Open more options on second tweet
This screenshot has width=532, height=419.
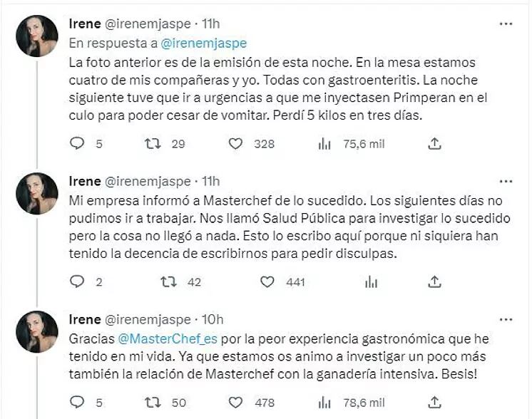506,181
